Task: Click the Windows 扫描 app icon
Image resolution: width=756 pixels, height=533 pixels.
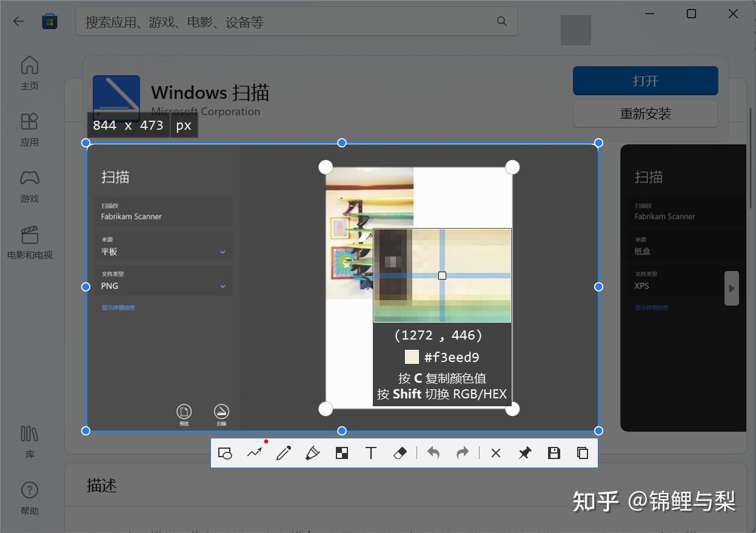Action: point(116,98)
